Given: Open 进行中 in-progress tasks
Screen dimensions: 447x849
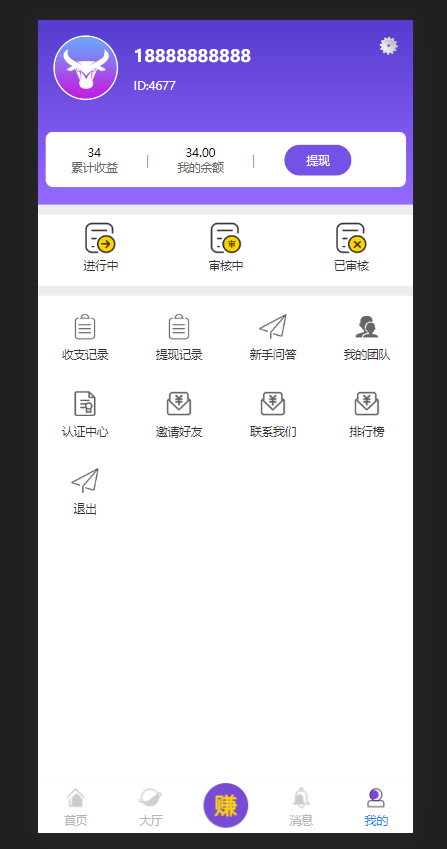Looking at the screenshot, I should click(x=101, y=247).
